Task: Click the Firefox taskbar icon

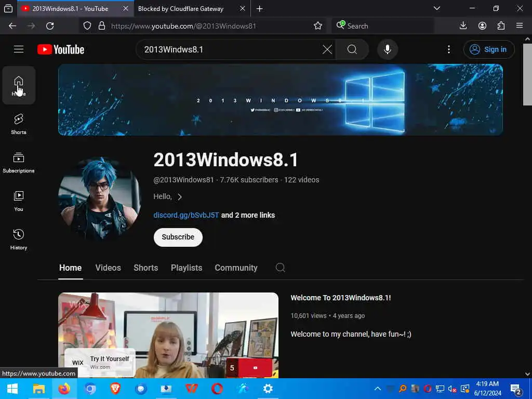Action: tap(64, 389)
